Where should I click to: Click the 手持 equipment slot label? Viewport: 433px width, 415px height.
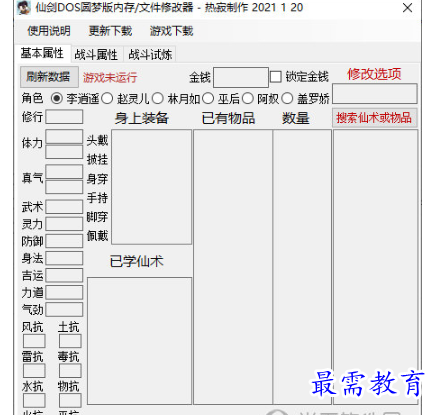pos(97,198)
